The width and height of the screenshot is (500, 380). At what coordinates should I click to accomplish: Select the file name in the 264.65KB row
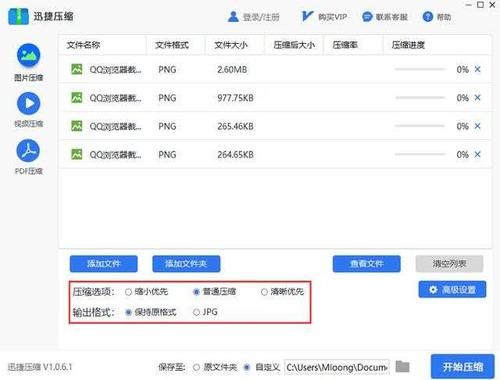[115, 155]
